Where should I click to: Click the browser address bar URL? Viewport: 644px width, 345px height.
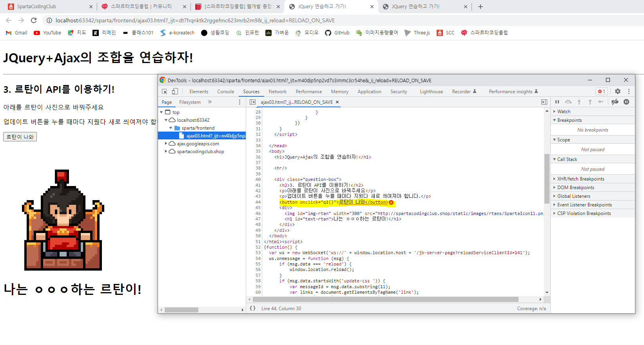tap(195, 20)
